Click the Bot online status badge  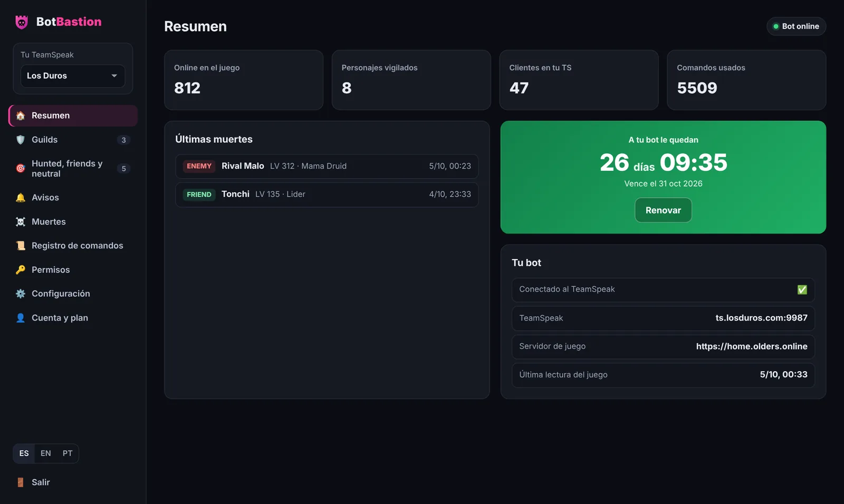[x=797, y=26]
